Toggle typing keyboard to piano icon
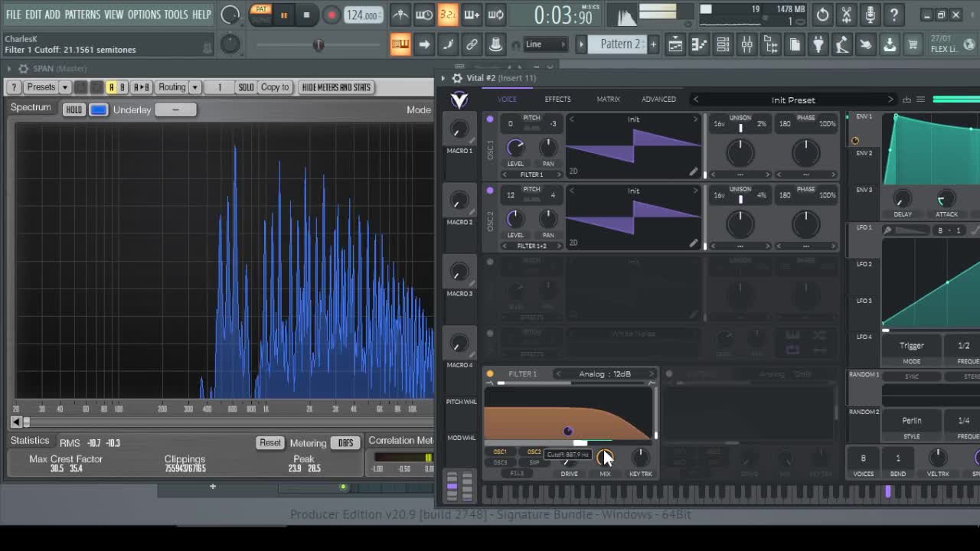Viewport: 980px width, 551px height. pos(400,44)
